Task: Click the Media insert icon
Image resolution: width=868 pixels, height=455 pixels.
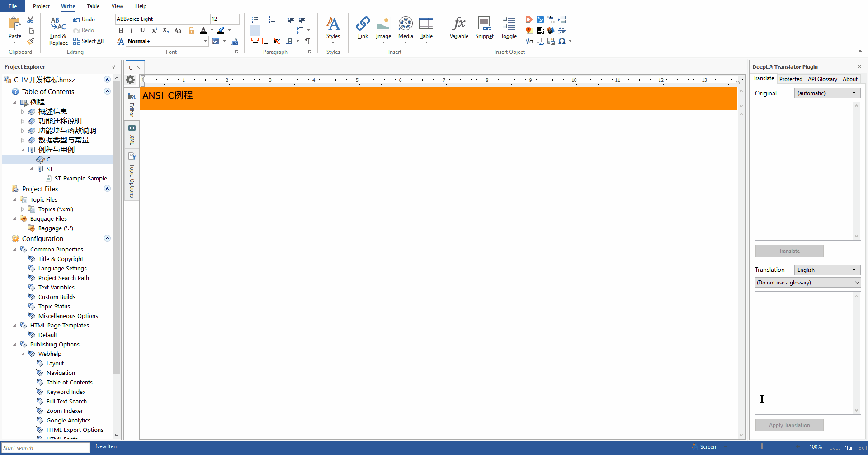Action: pyautogui.click(x=406, y=24)
